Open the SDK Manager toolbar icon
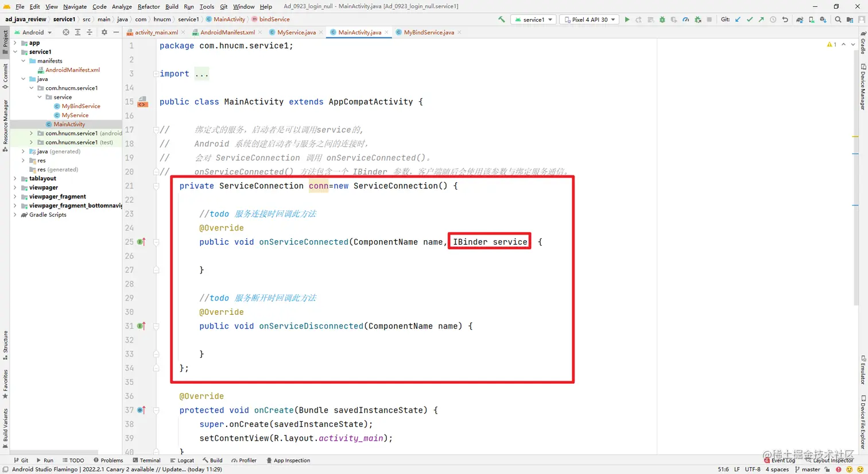The width and height of the screenshot is (868, 474). 823,20
